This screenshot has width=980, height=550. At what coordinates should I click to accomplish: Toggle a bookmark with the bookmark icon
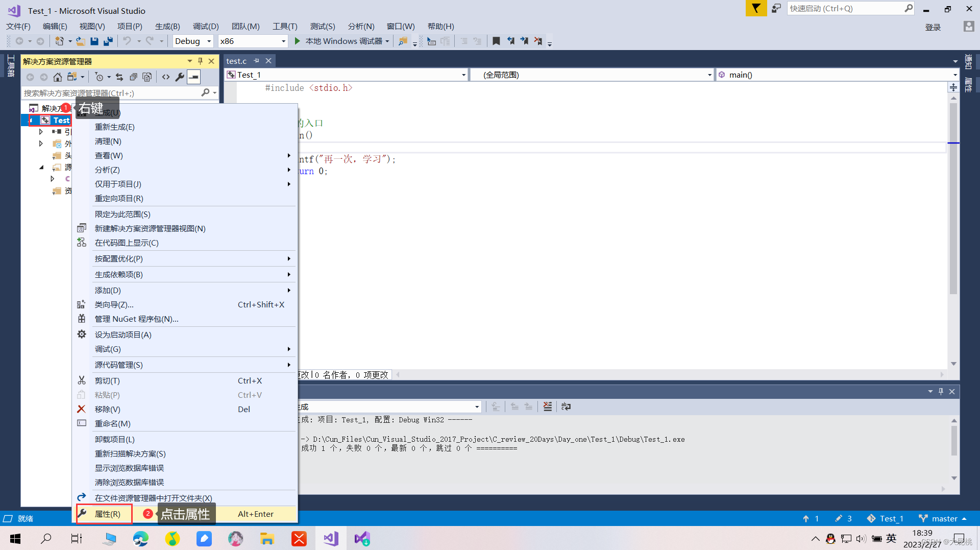(x=496, y=41)
